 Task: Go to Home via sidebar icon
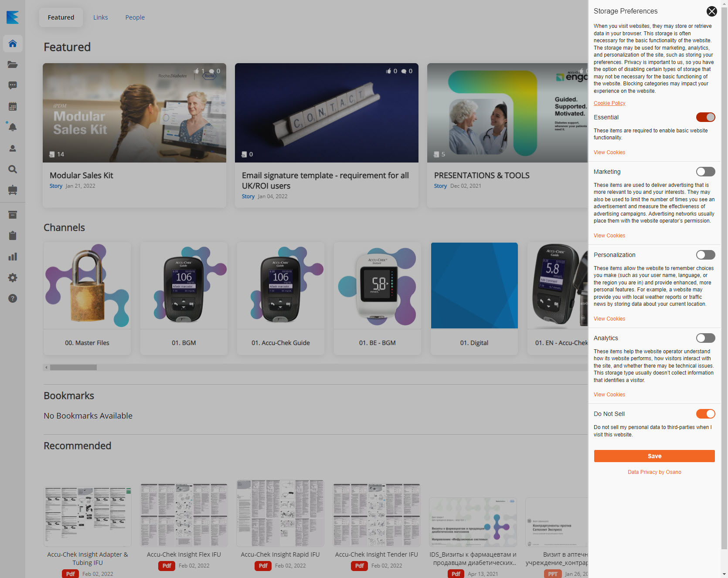[13, 44]
